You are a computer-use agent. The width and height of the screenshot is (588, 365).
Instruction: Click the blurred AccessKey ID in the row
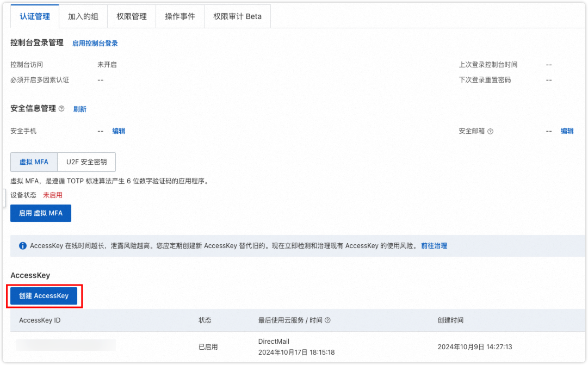click(x=66, y=345)
